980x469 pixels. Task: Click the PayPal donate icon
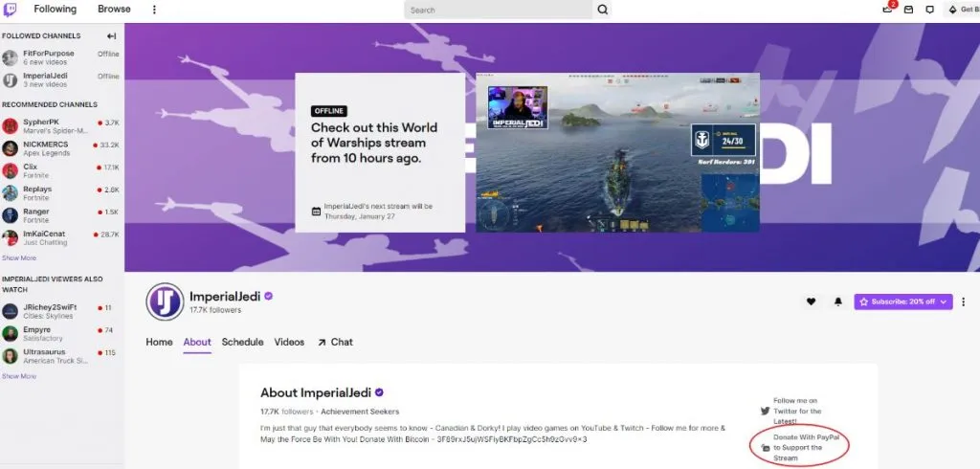765,448
